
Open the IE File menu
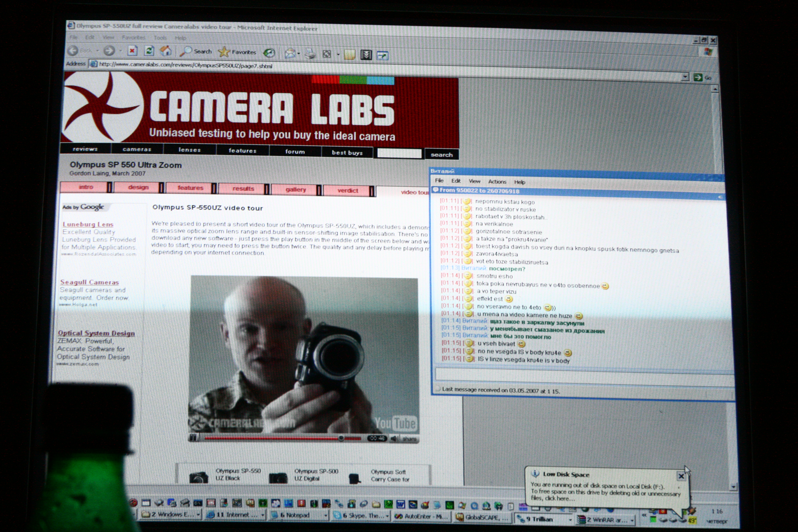point(73,37)
